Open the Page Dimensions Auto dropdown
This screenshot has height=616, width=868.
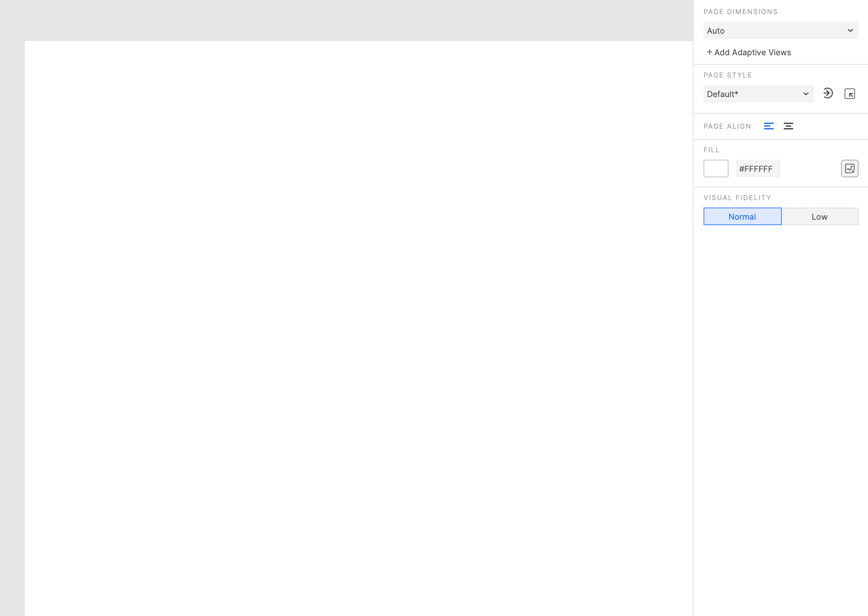pyautogui.click(x=780, y=30)
